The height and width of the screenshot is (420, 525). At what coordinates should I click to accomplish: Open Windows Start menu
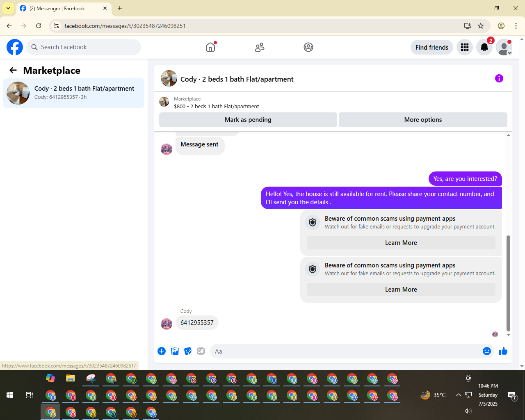10,395
